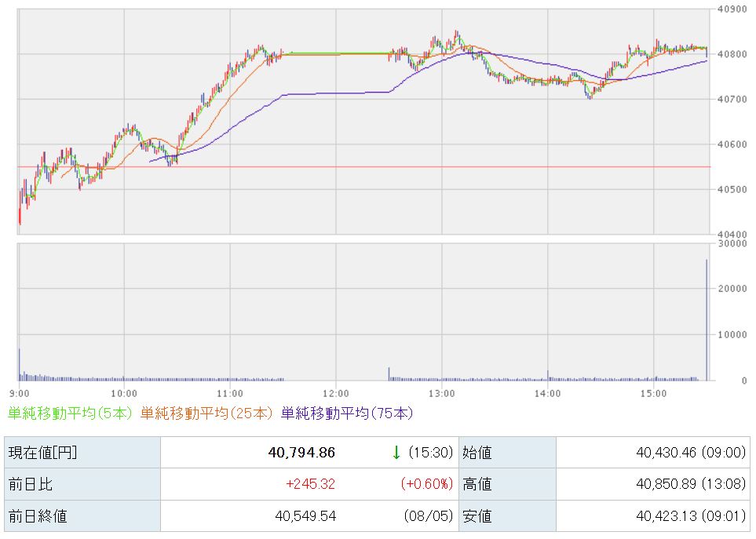Click the 12:00 time axis label
756x539 pixels.
[336, 394]
